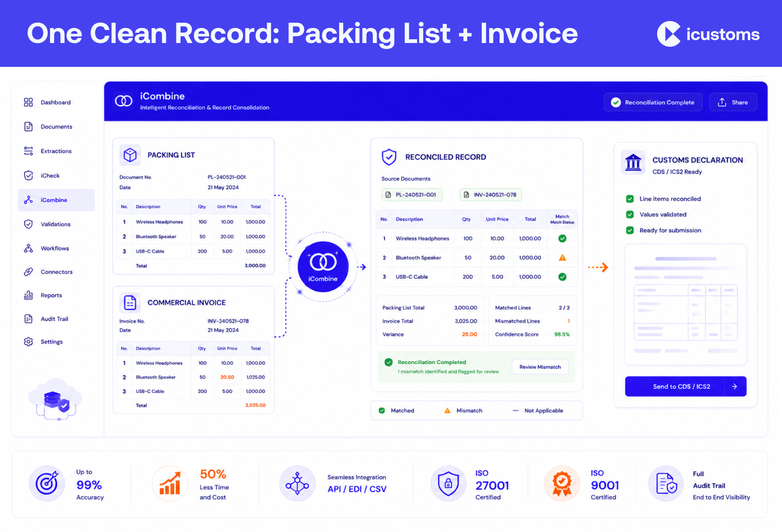Click the Review Mismatch button

540,367
